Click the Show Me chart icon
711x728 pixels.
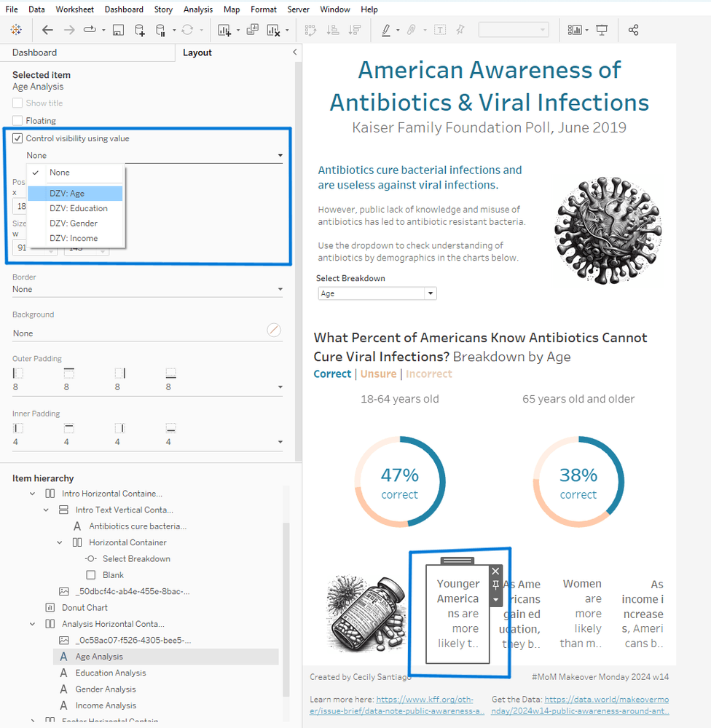point(575,30)
